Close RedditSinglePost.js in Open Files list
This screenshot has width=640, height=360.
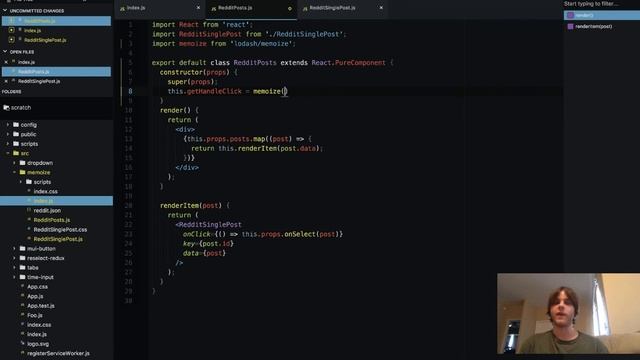point(6,81)
